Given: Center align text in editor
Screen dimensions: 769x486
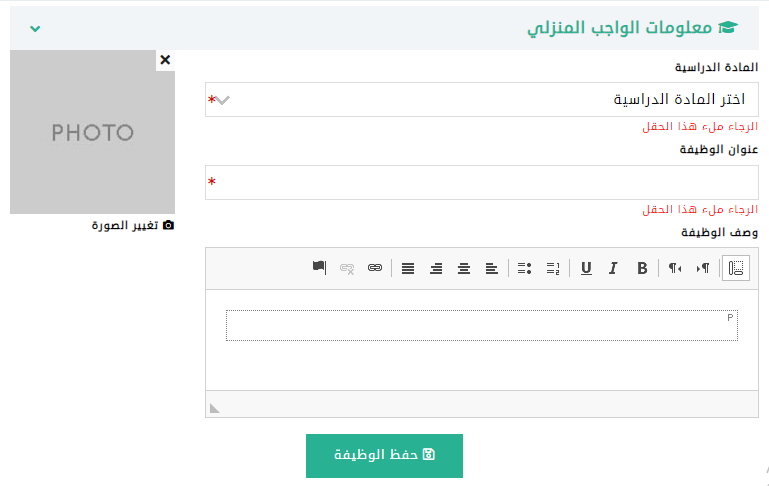Looking at the screenshot, I should (463, 268).
